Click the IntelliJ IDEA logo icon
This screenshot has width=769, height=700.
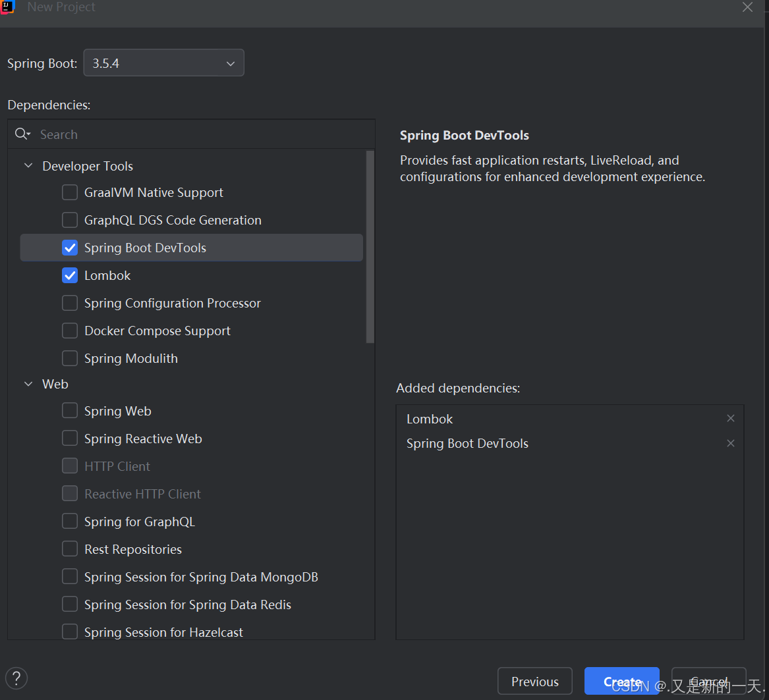click(7, 7)
